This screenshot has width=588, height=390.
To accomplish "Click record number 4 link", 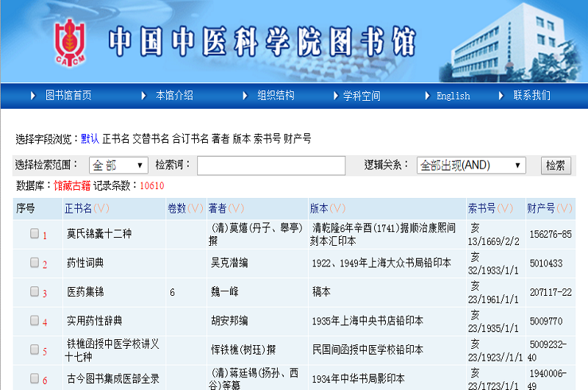I will click(x=45, y=322).
